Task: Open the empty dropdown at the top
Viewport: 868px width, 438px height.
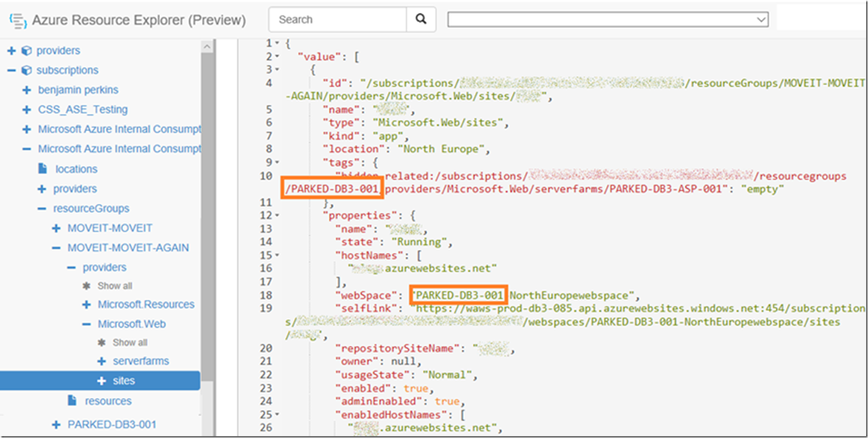Action: [608, 19]
